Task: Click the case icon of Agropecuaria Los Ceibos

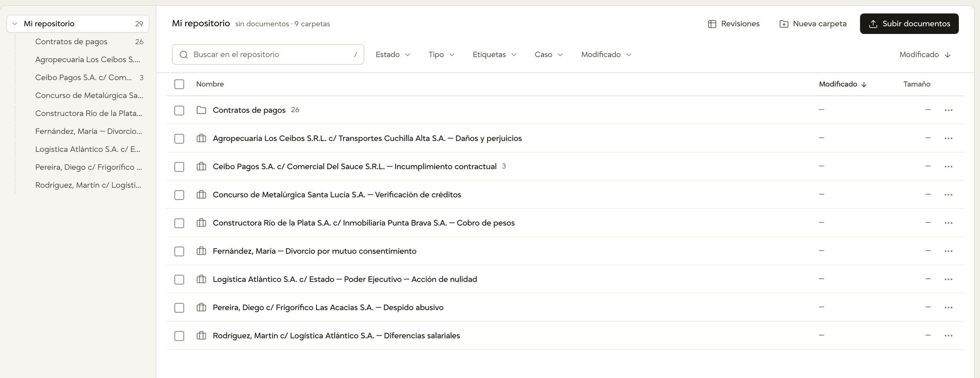Action: (x=201, y=138)
